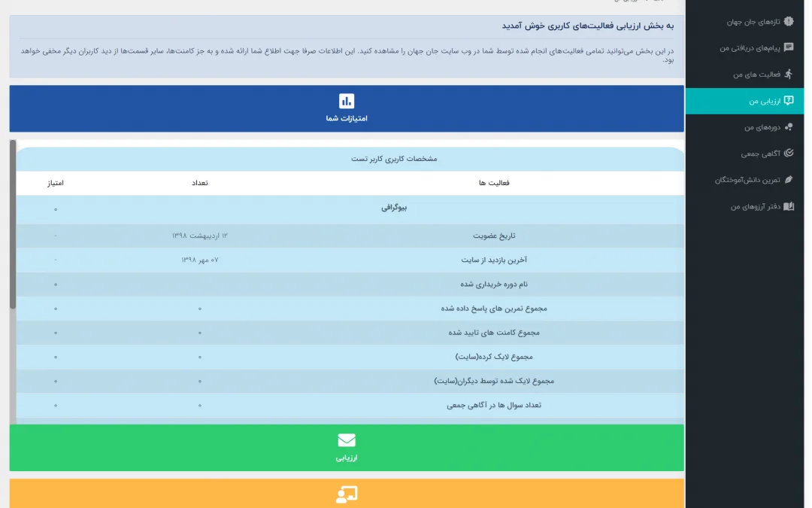Image resolution: width=812 pixels, height=508 pixels.
Task: Click the book icon beside دفتر آرزوهای من
Action: click(x=788, y=206)
